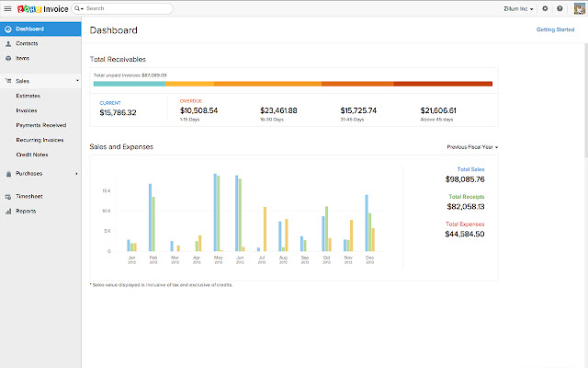Screen dimensions: 588x368
Task: Click the Contacts person icon
Action: [8, 43]
